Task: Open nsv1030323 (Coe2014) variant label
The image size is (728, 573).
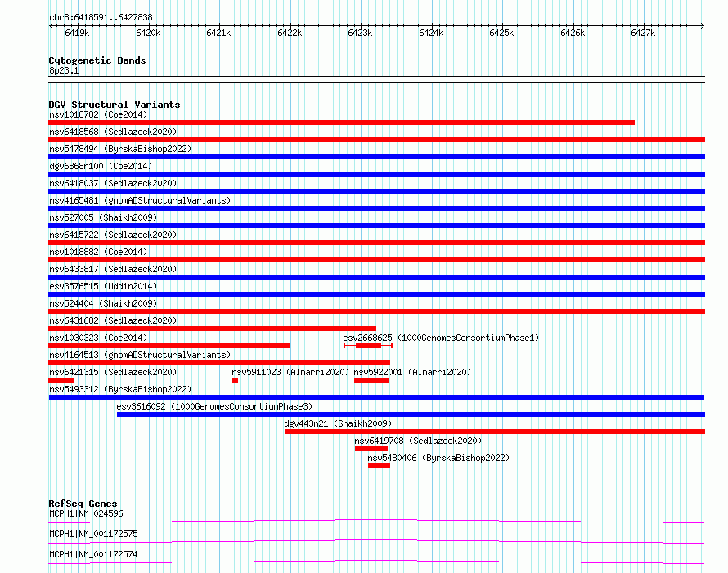Action: pyautogui.click(x=98, y=338)
